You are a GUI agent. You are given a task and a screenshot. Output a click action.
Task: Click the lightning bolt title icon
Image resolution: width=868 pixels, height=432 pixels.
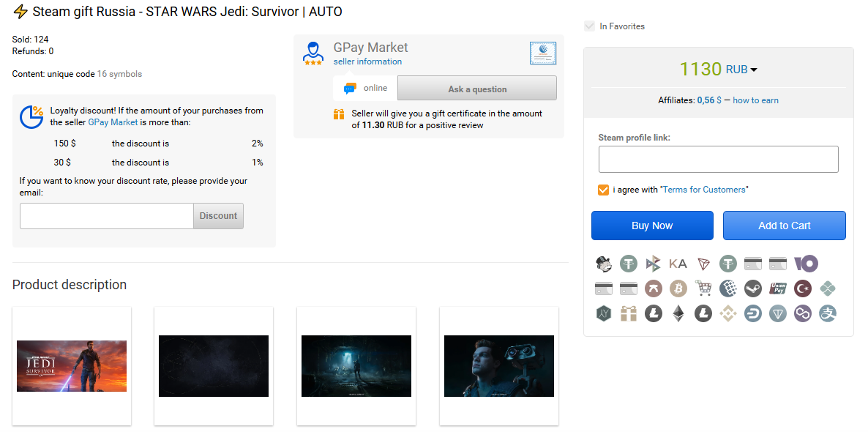(20, 11)
